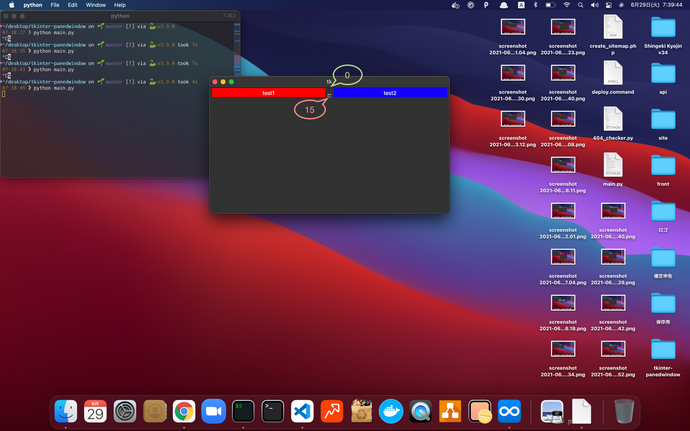Open the blank document in the Dock
The width and height of the screenshot is (690, 431).
(x=581, y=411)
